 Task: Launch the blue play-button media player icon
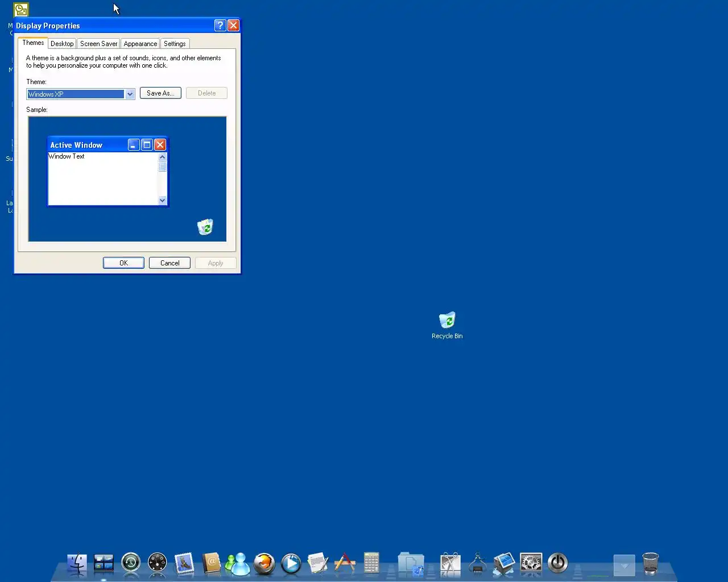pyautogui.click(x=291, y=564)
